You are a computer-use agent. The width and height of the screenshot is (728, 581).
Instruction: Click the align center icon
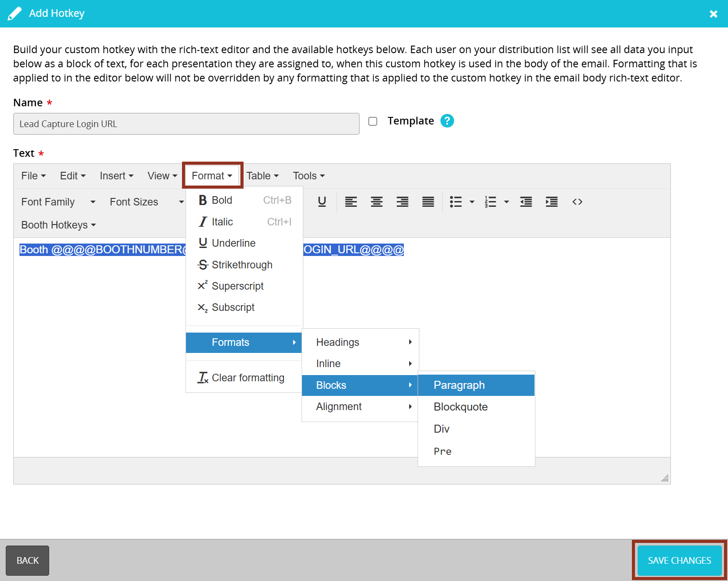376,201
